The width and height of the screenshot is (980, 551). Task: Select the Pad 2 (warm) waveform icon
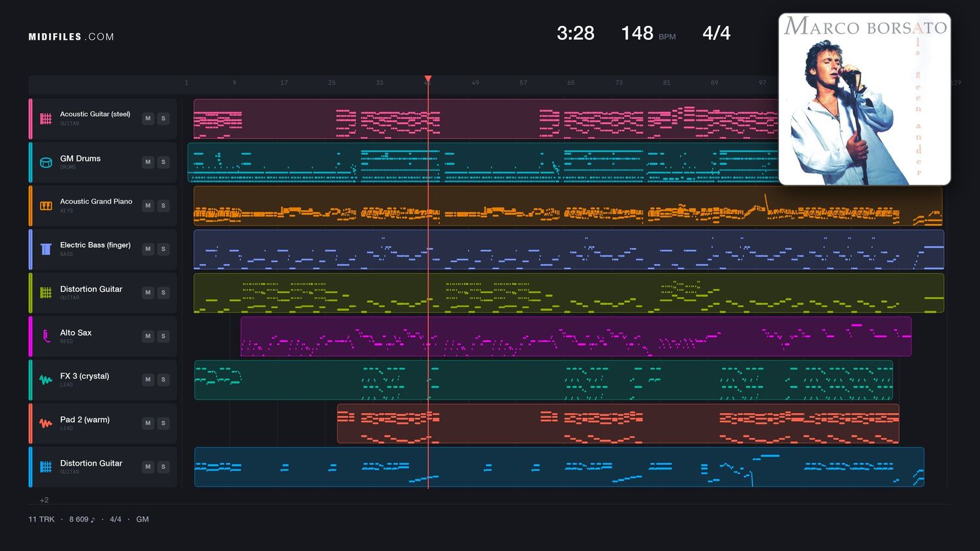[x=46, y=424]
